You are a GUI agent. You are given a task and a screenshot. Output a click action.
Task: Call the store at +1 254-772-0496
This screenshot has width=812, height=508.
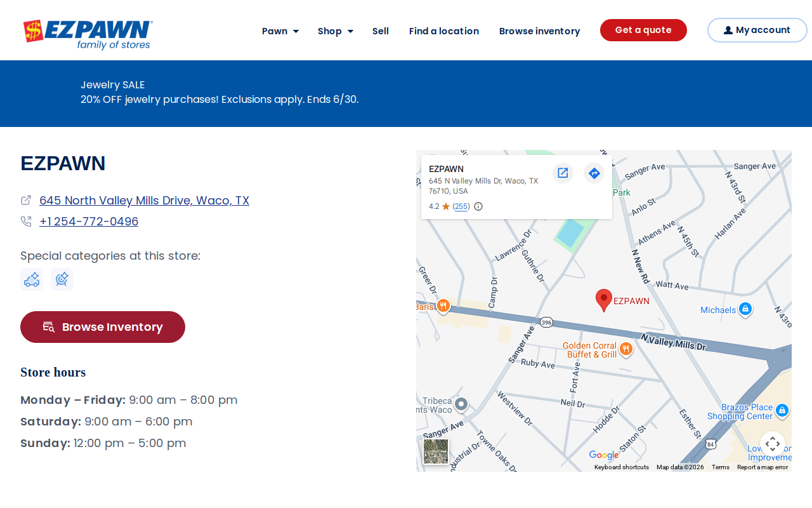pyautogui.click(x=89, y=222)
